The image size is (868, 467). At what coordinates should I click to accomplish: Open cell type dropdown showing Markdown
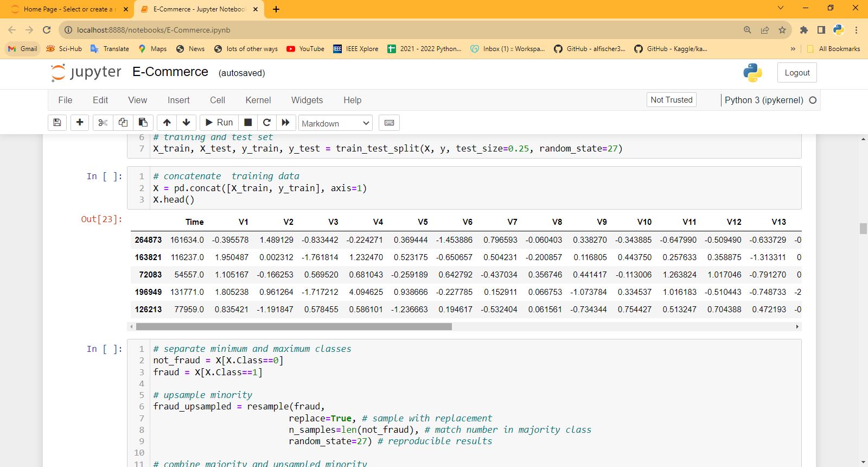coord(336,123)
